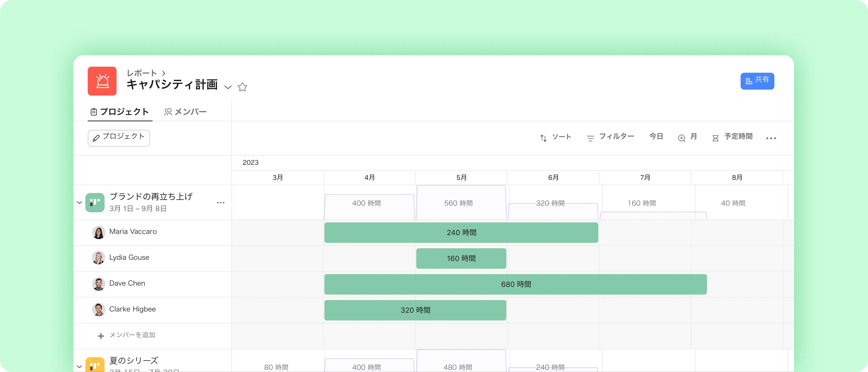This screenshot has height=372, width=868.
Task: Open the dropdown arrow beside キャパシティ計画
Action: click(228, 87)
